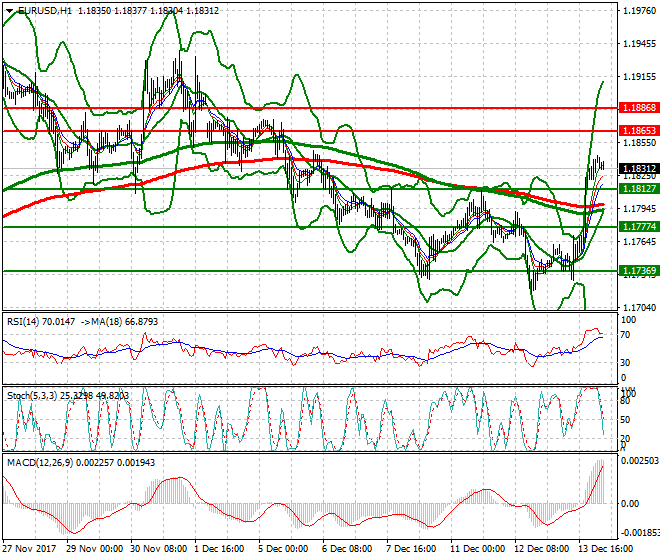The image size is (660, 560).
Task: Select the green 1.18127 price label
Action: 636,188
